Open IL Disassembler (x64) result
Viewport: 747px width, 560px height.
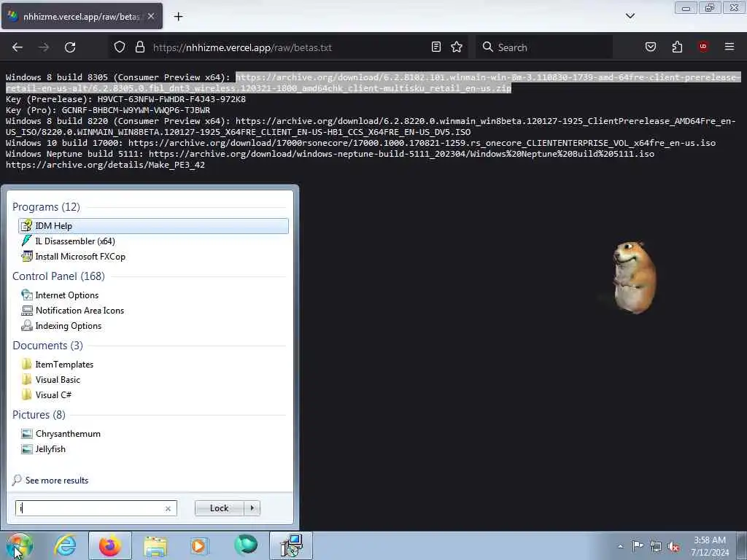[153, 241]
